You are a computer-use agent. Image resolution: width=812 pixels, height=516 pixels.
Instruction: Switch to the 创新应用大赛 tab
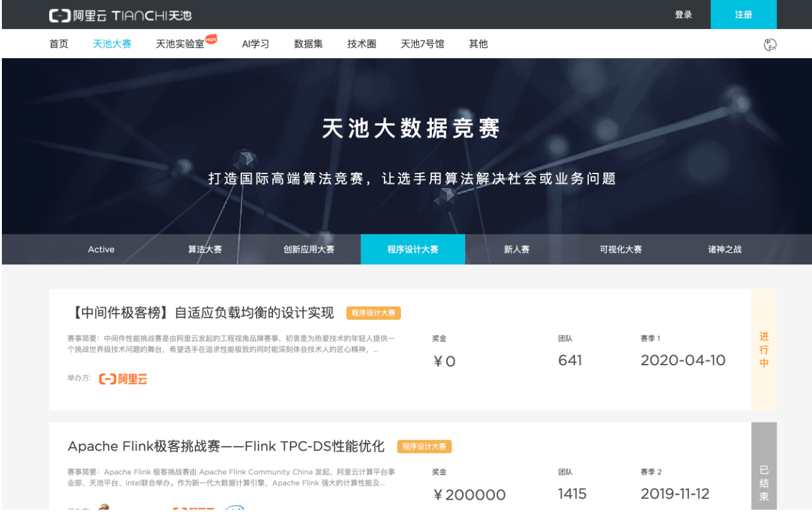pos(309,250)
